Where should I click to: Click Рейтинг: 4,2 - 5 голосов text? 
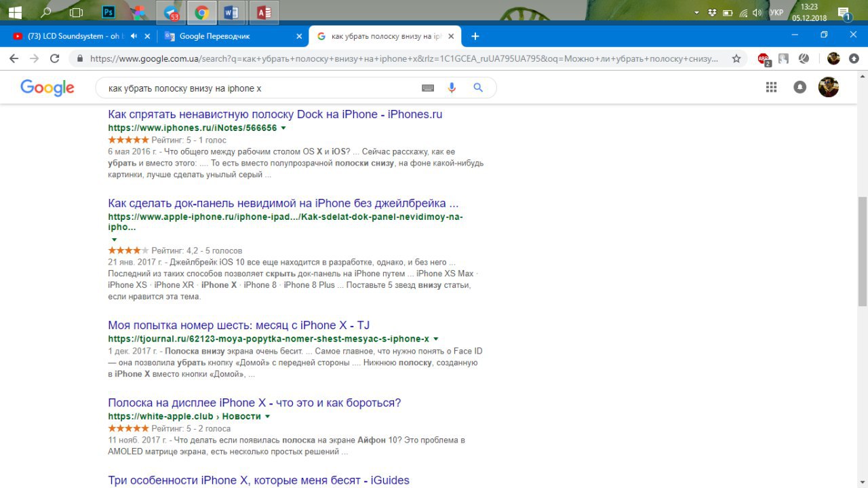coord(197,250)
